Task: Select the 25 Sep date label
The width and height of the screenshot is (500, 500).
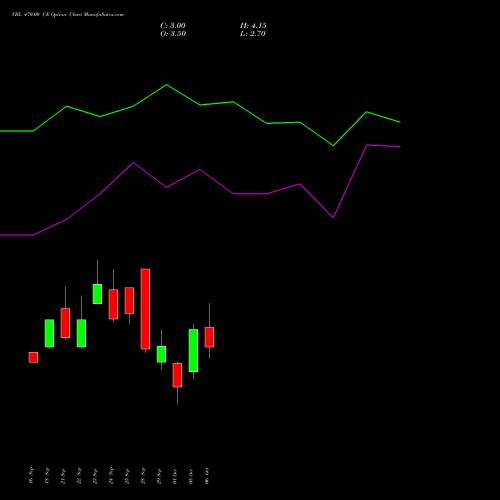Action: 127,476
